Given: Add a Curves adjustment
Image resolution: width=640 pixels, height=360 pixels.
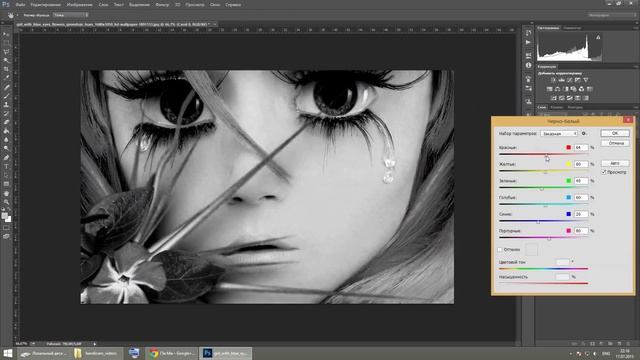Looking at the screenshot, I should tap(570, 80).
